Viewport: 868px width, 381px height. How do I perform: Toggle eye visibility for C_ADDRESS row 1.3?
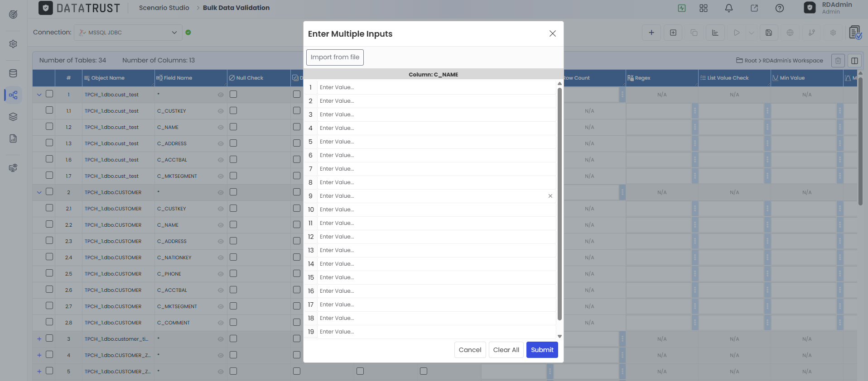click(221, 143)
